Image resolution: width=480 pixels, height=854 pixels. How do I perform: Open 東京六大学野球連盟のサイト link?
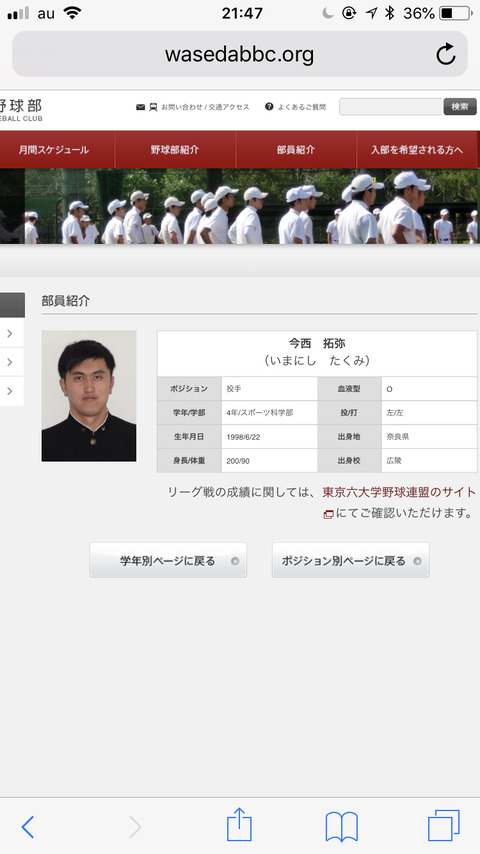tap(399, 492)
